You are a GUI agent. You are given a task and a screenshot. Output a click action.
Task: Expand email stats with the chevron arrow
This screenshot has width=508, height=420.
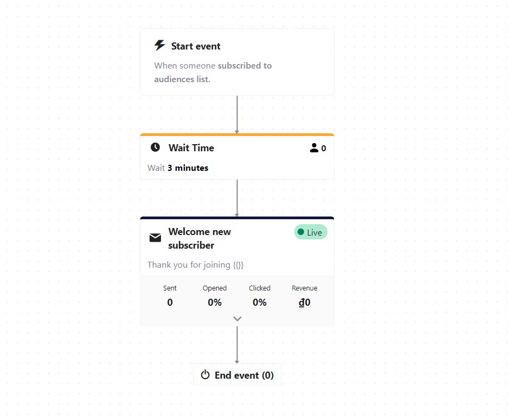pos(237,319)
